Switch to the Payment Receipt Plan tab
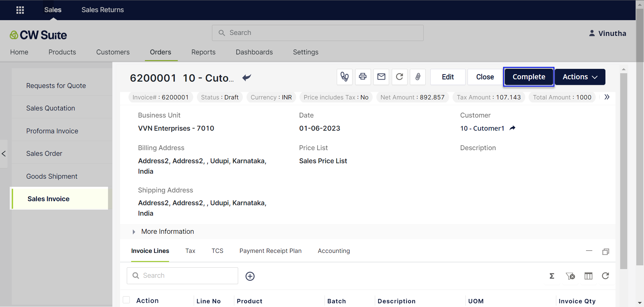The height and width of the screenshot is (307, 644). 270,251
